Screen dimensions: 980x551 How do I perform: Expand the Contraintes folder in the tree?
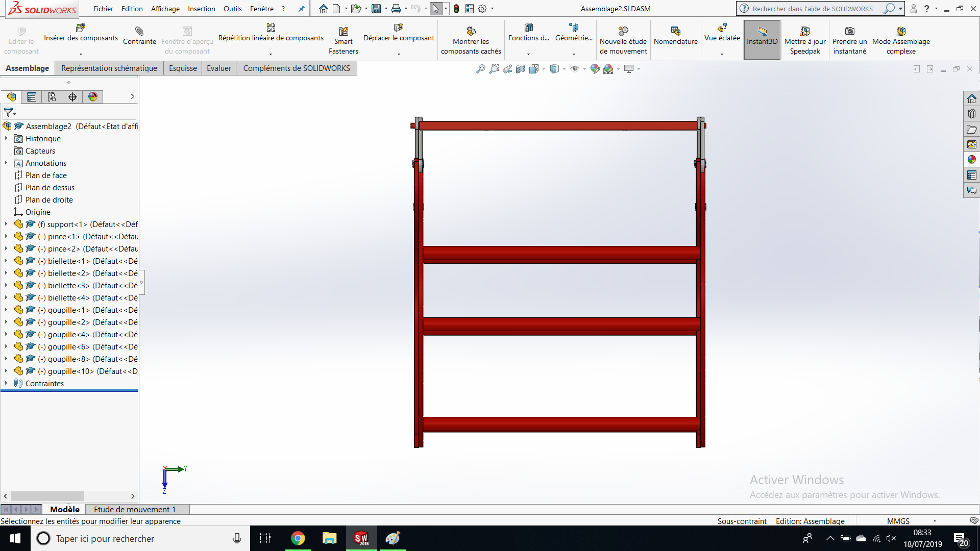[6, 383]
